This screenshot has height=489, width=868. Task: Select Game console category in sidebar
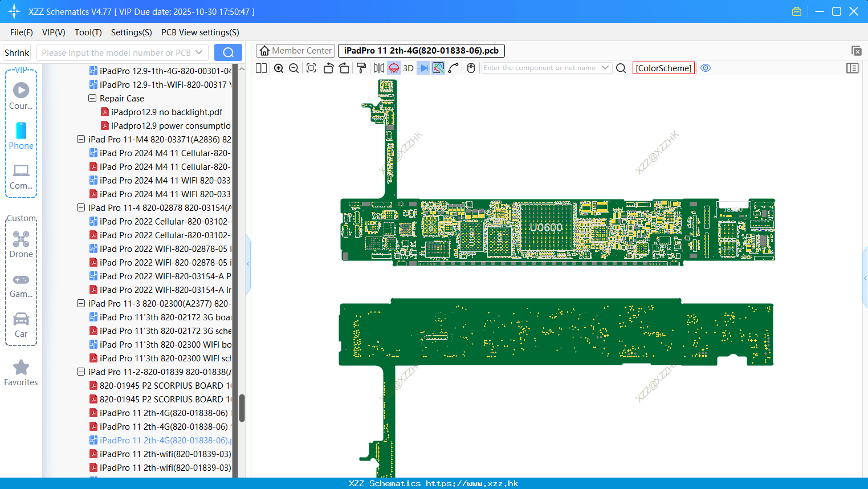click(21, 286)
